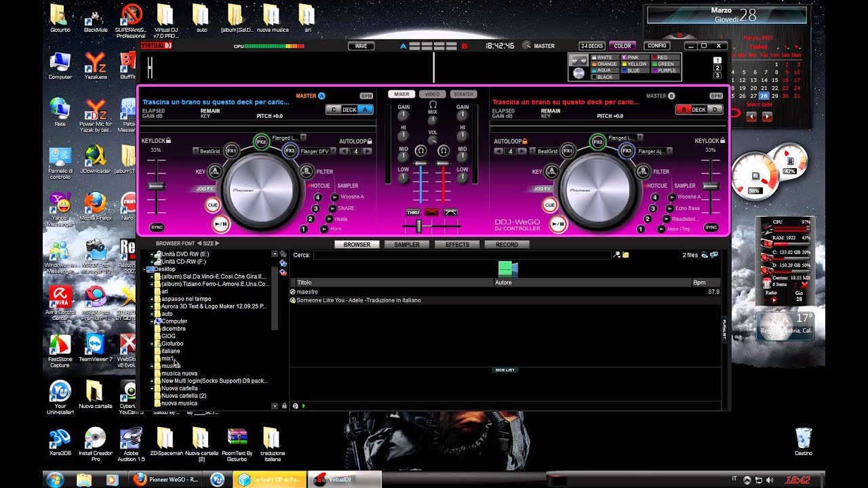This screenshot has height=488, width=868.
Task: Click the file search options icon beside Cerca
Action: 616,255
